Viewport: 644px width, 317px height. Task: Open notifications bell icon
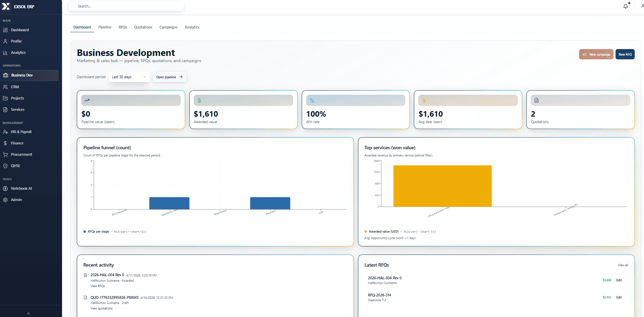[x=626, y=6]
